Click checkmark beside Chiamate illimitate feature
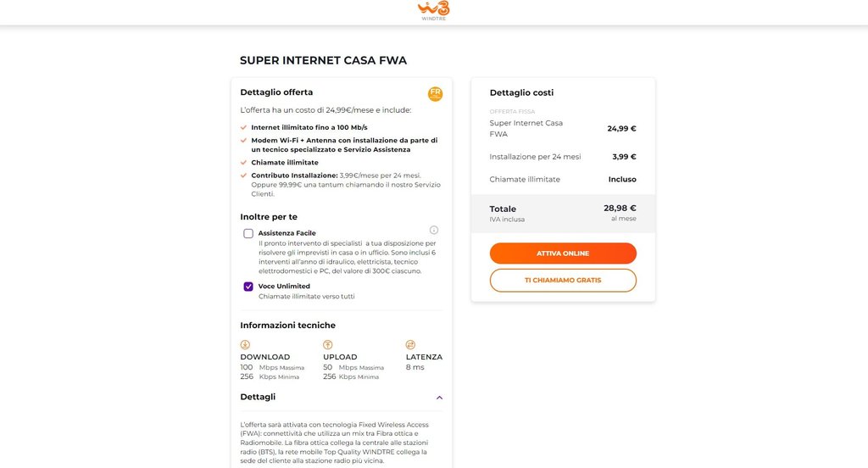868x468 pixels. point(243,162)
